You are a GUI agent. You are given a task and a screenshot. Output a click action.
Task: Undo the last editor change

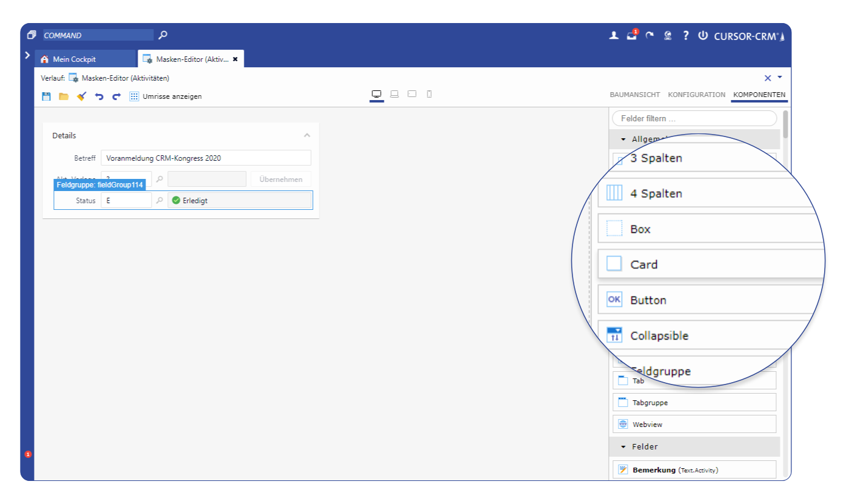coord(99,96)
